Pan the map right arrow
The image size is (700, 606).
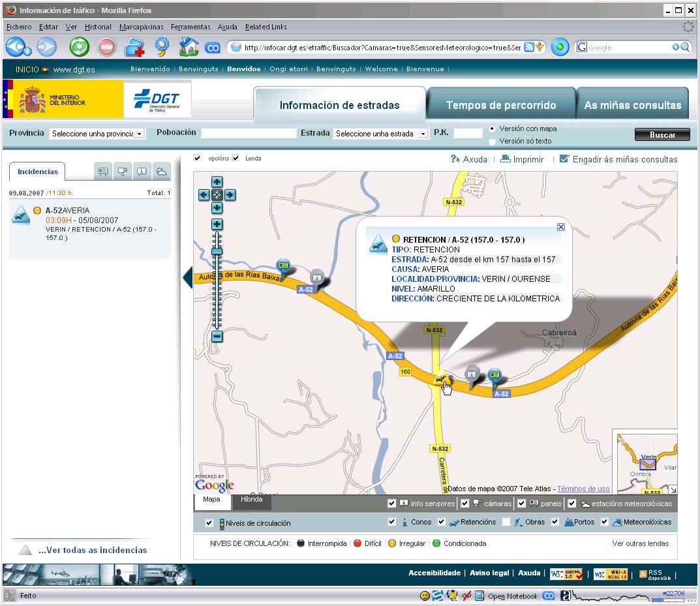[x=230, y=194]
